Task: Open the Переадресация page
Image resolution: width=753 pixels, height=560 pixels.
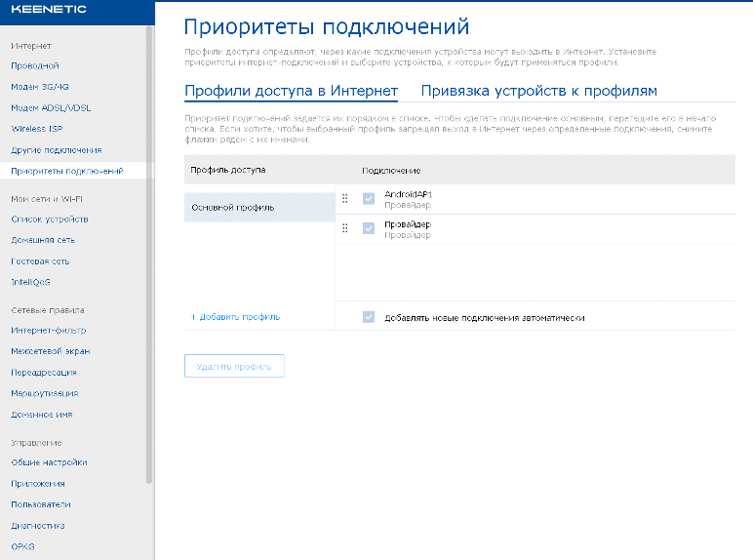Action: (x=44, y=373)
